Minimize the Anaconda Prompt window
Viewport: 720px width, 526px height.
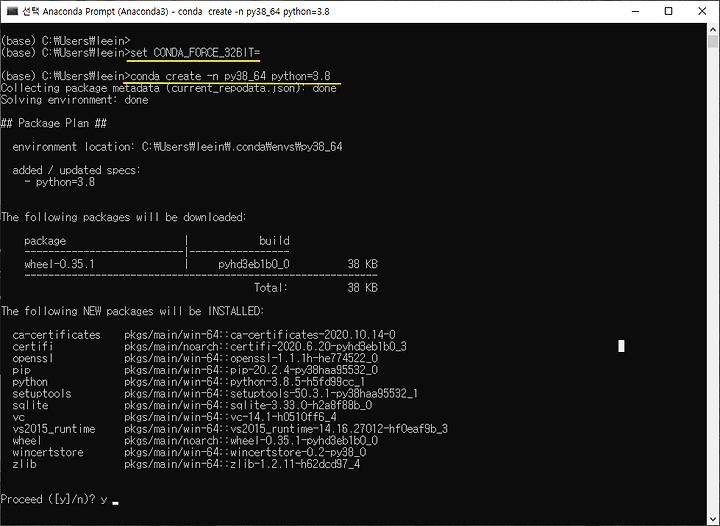tap(636, 11)
